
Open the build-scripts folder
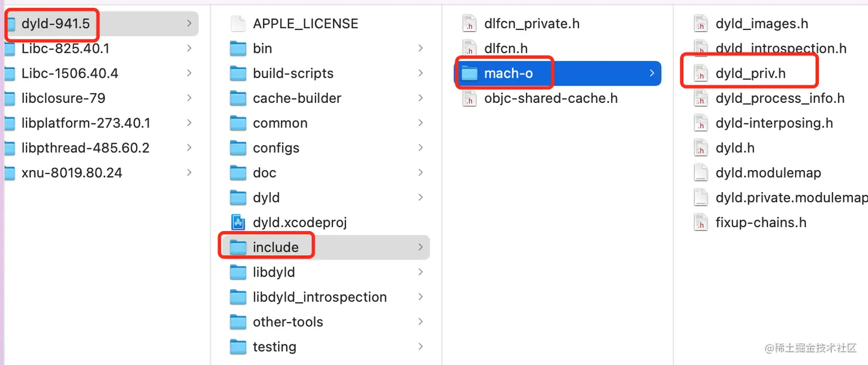pos(293,74)
